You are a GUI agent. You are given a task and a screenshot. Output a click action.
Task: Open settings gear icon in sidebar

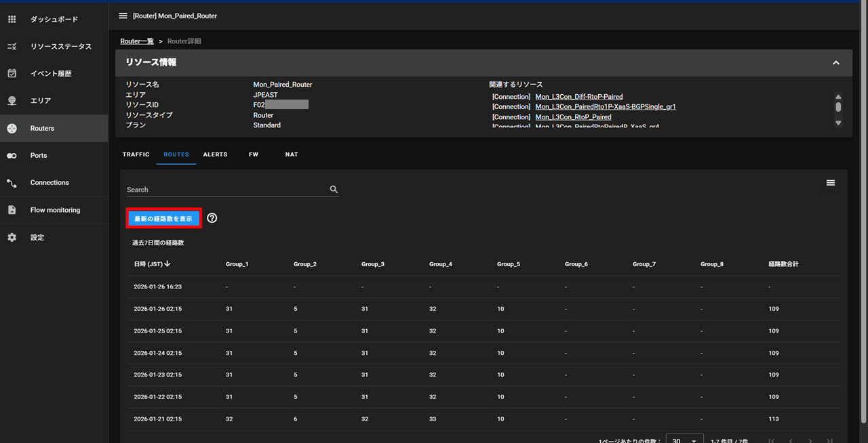(12, 238)
